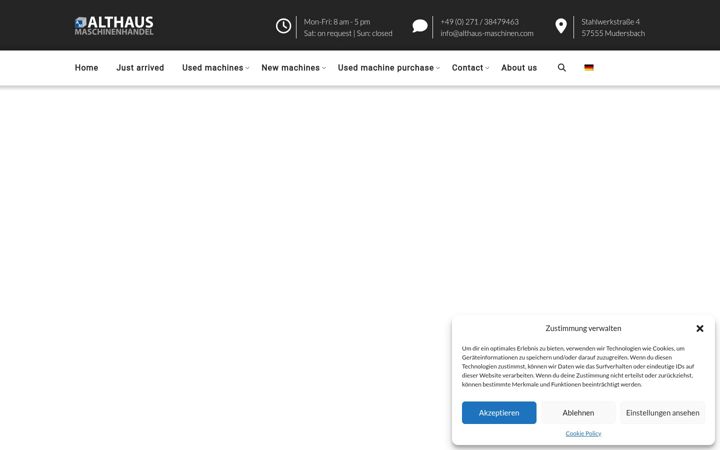Close the cookie consent popup
Image resolution: width=720 pixels, height=450 pixels.
click(x=700, y=328)
